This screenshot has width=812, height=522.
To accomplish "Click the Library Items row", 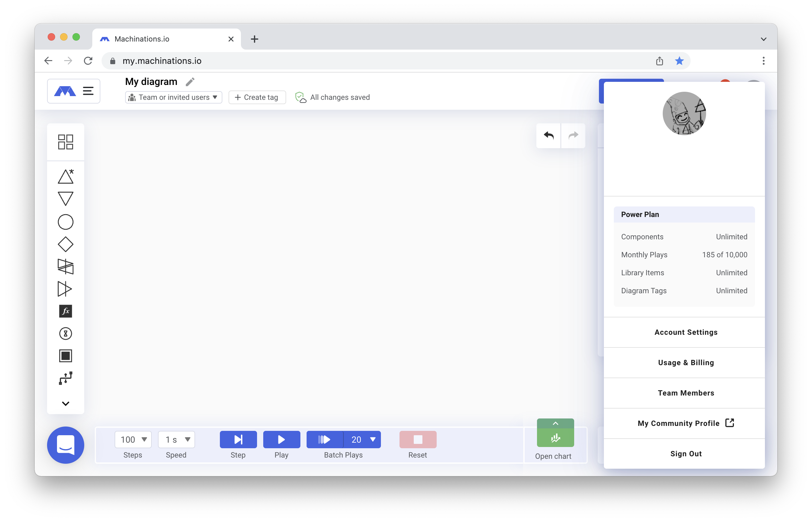I will [x=684, y=272].
